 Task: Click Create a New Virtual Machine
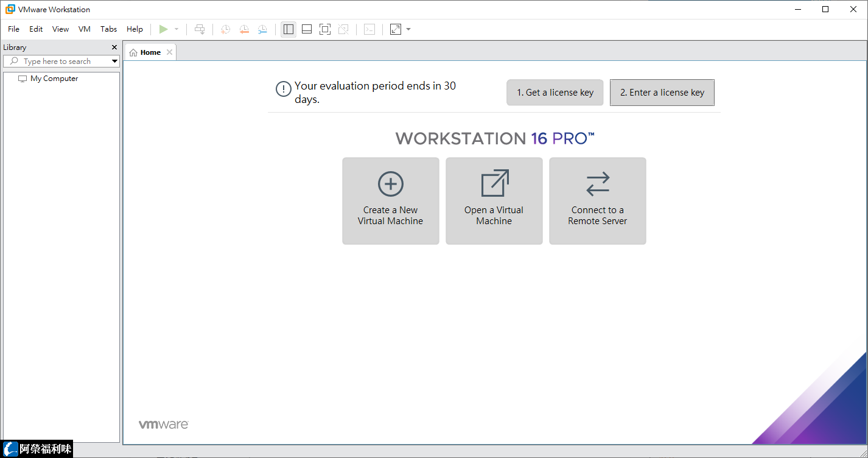tap(390, 201)
